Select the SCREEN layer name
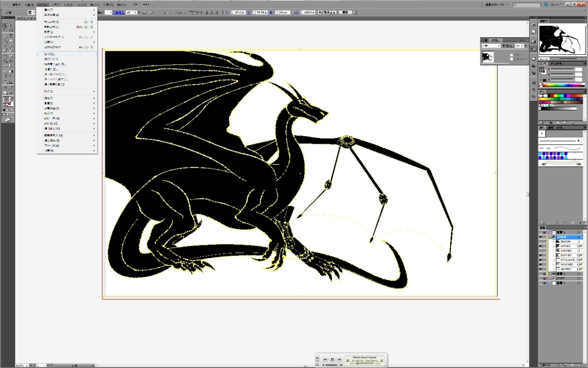588x368 pixels. (x=561, y=237)
